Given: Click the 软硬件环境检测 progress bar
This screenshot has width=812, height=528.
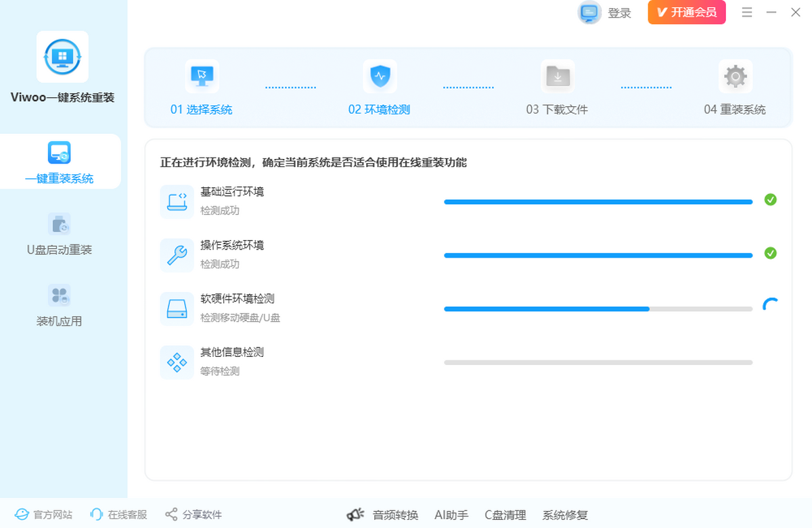Looking at the screenshot, I should [598, 308].
